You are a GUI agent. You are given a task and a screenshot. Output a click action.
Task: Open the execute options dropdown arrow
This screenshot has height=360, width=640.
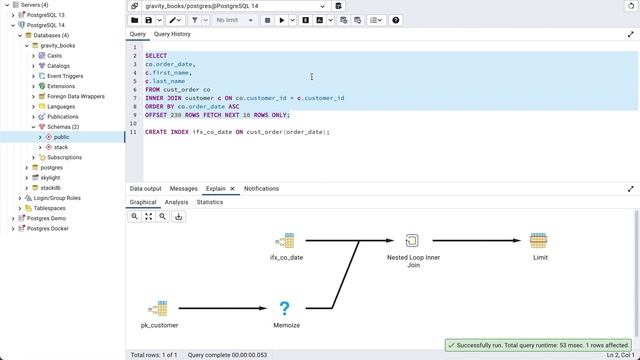(x=292, y=20)
